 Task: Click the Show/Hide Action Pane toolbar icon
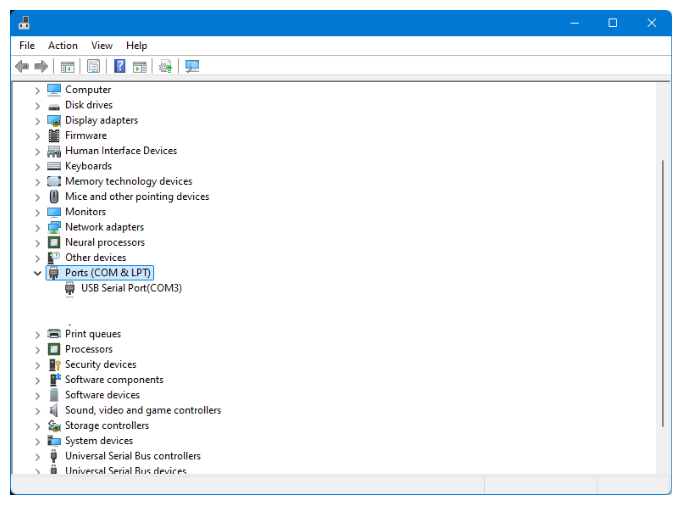point(140,66)
